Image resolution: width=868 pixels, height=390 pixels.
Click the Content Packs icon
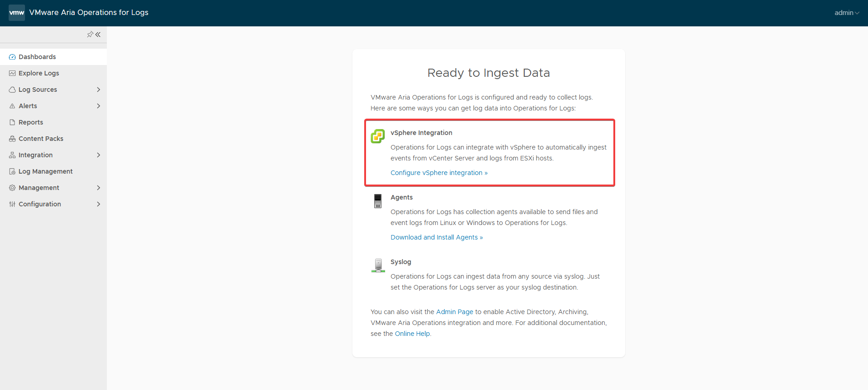12,139
